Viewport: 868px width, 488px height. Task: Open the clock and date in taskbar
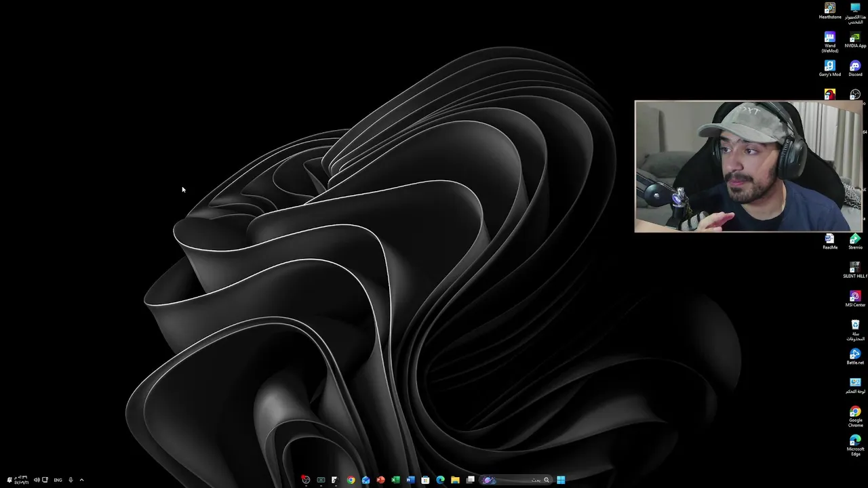click(x=22, y=480)
